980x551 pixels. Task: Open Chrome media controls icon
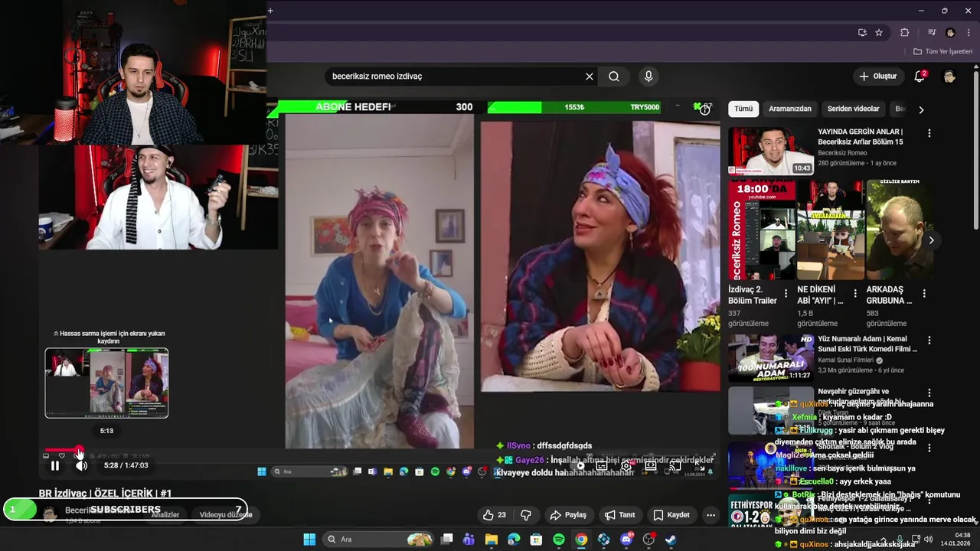932,32
